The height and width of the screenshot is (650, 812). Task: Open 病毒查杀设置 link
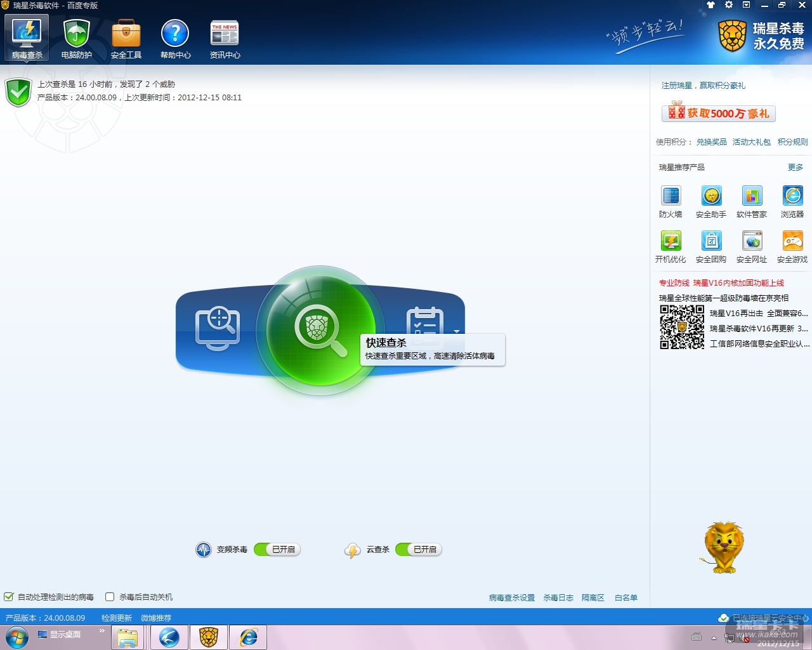(512, 598)
